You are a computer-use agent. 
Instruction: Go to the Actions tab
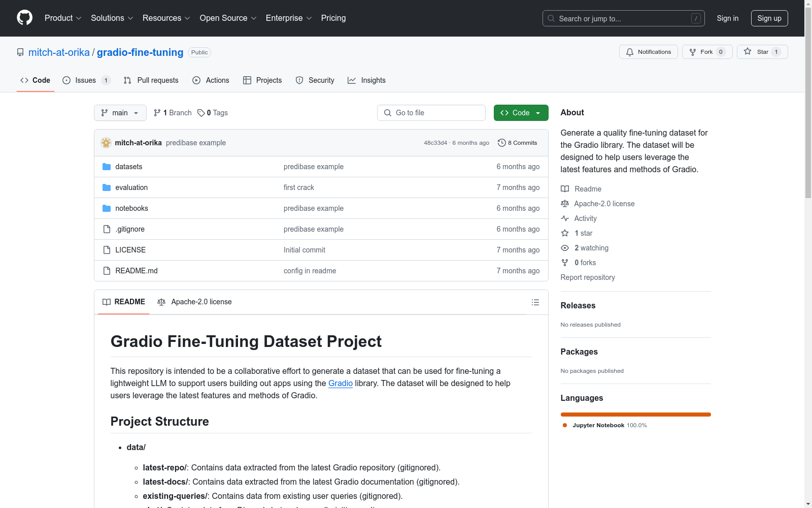[x=211, y=80]
